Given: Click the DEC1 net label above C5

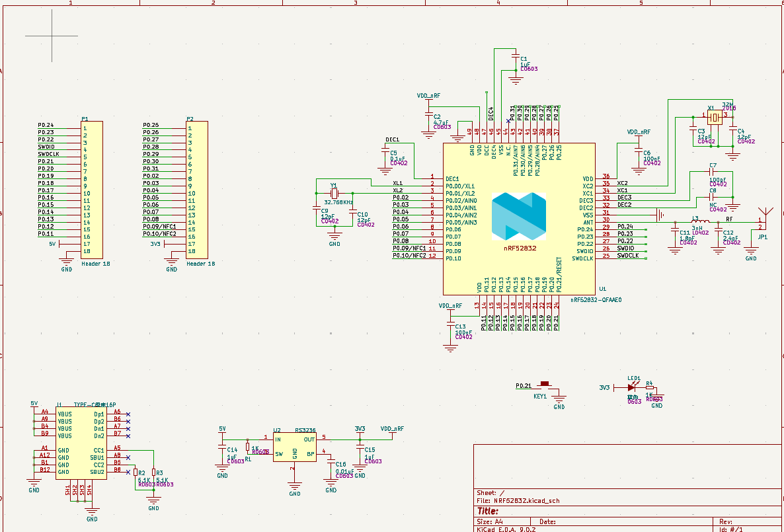Looking at the screenshot, I should pos(392,139).
